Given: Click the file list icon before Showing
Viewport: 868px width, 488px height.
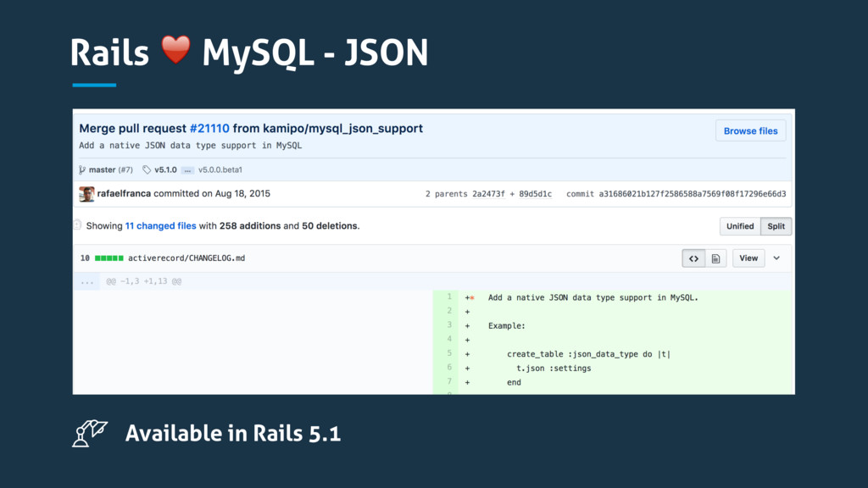Looking at the screenshot, I should coord(77,225).
